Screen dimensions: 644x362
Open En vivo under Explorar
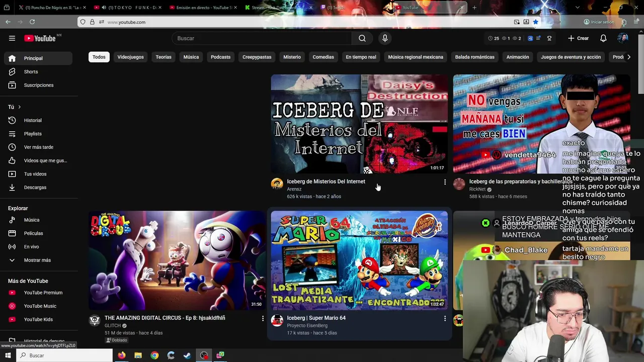click(x=38, y=247)
